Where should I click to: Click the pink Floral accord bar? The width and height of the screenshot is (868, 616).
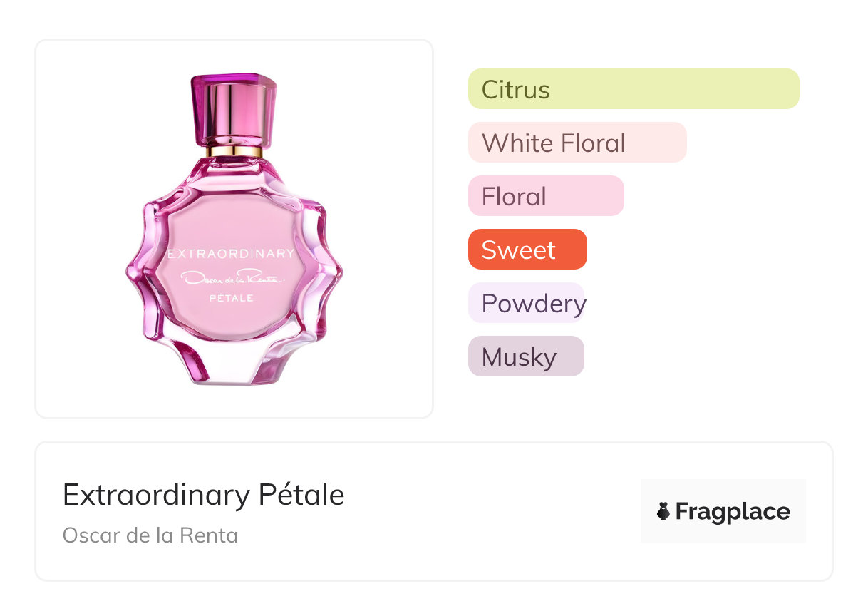click(545, 196)
